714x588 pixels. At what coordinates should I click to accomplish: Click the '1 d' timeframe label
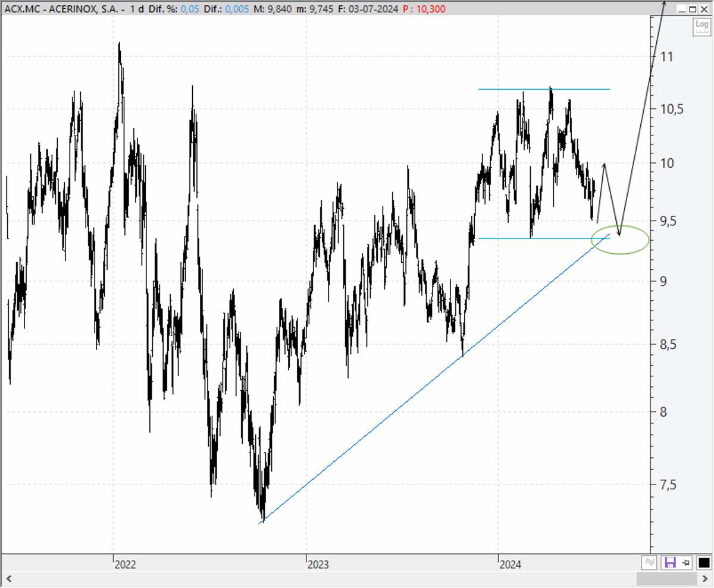137,10
